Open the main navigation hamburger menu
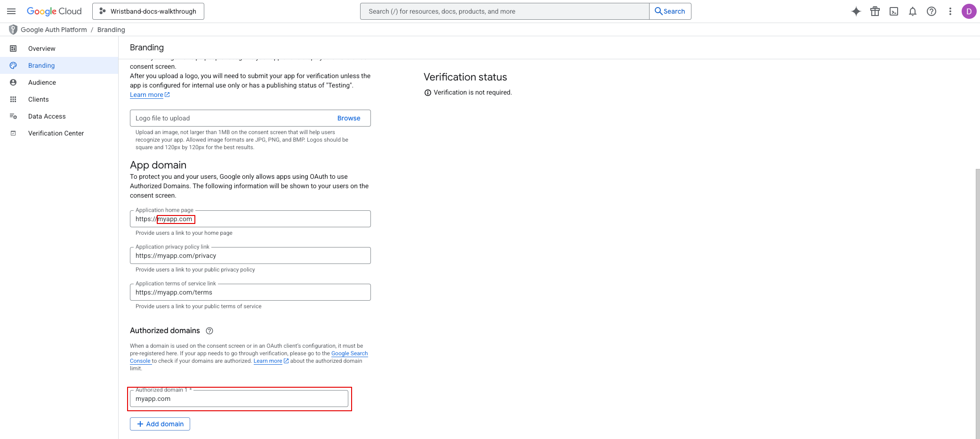Screen dimensions: 980x439 (x=11, y=11)
